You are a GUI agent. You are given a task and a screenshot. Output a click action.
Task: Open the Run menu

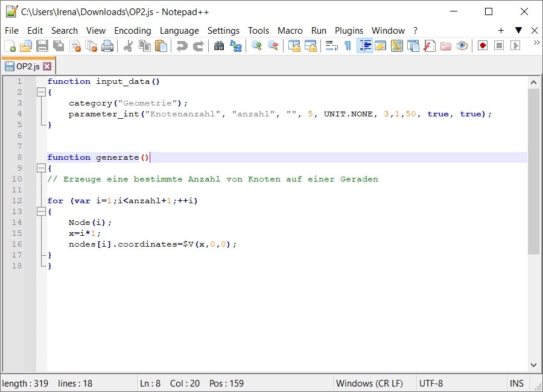[x=319, y=31]
